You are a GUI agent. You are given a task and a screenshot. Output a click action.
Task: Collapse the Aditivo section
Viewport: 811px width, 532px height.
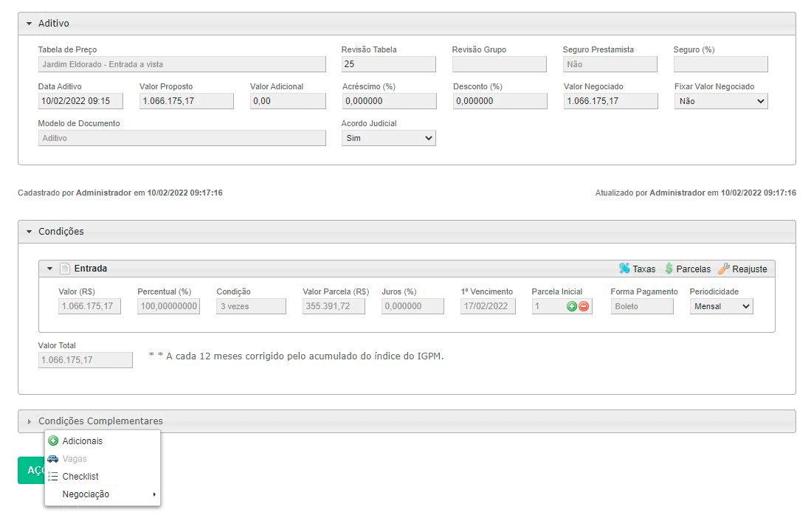pos(30,24)
